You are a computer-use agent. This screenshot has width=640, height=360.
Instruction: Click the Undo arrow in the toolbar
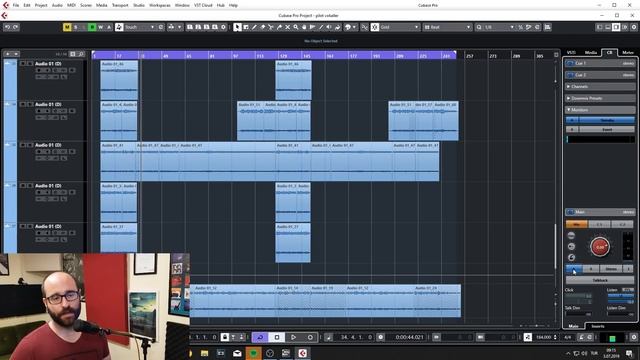(x=7, y=27)
